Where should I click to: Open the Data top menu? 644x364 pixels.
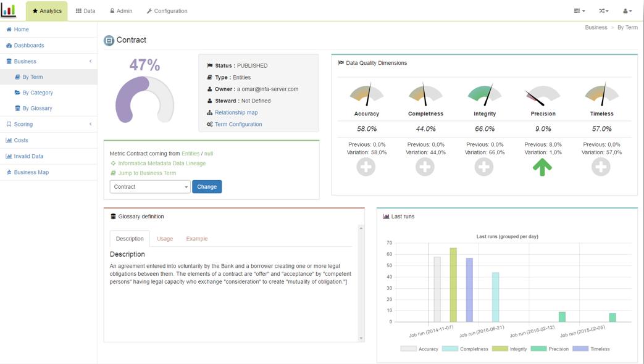pyautogui.click(x=85, y=11)
